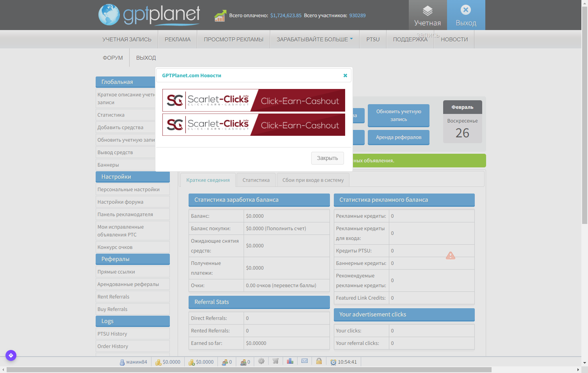Click the bar chart statistics icon in bottom bar

click(290, 361)
